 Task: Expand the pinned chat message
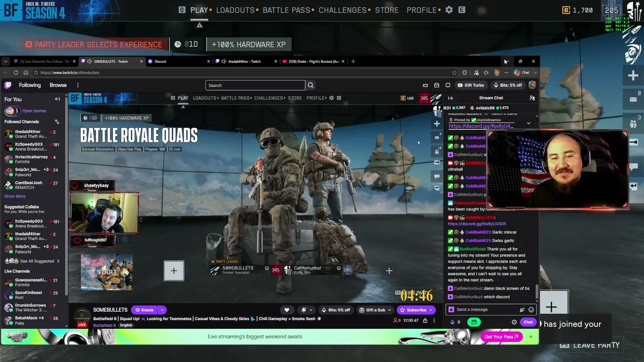528,123
